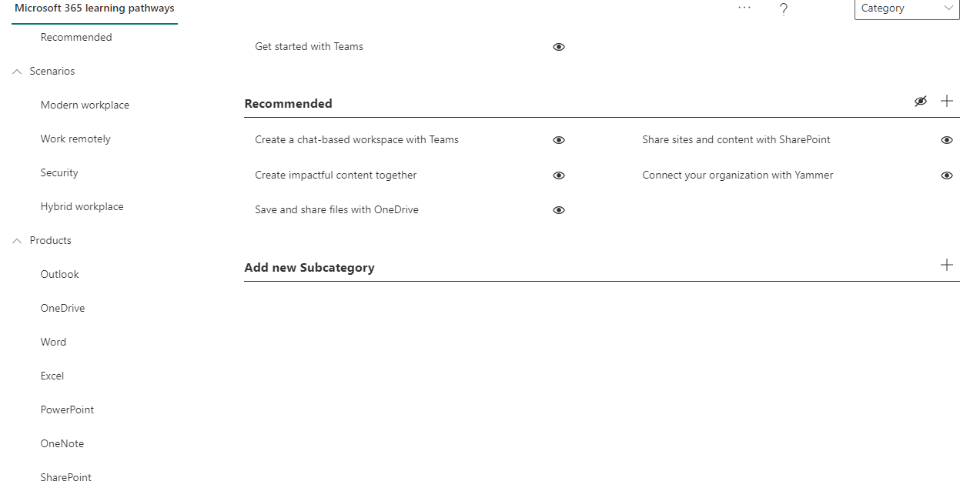Open the help question mark
The width and height of the screenshot is (980, 498).
(783, 9)
